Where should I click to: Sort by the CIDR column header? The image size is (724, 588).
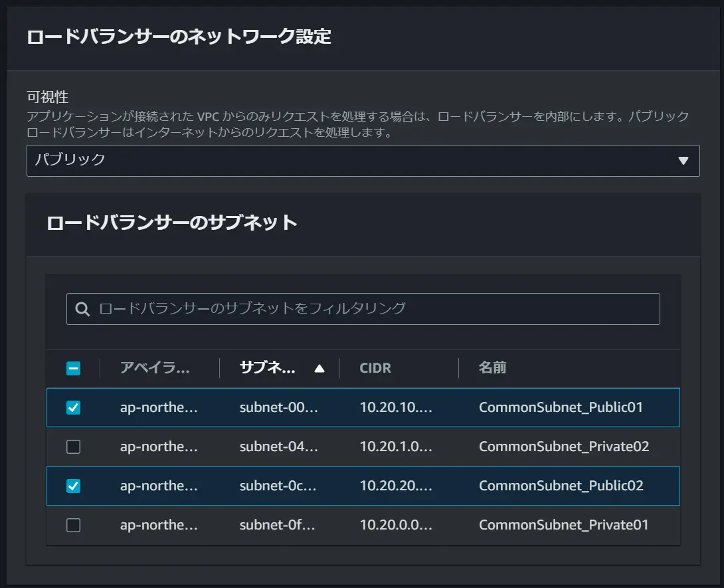click(375, 368)
